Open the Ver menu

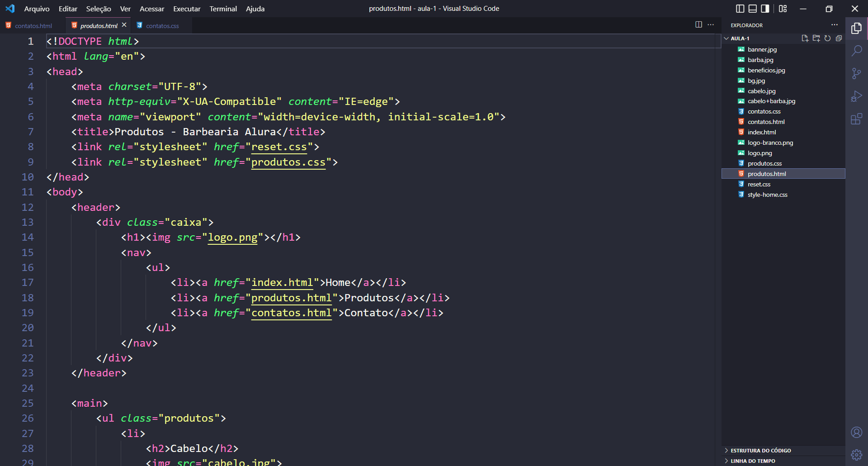[125, 9]
